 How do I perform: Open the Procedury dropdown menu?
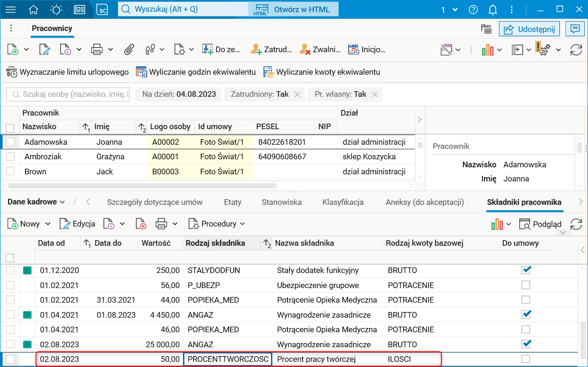(x=216, y=224)
